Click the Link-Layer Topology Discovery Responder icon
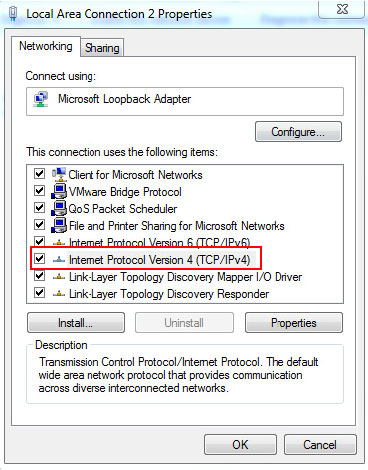The image size is (368, 470). pyautogui.click(x=59, y=294)
